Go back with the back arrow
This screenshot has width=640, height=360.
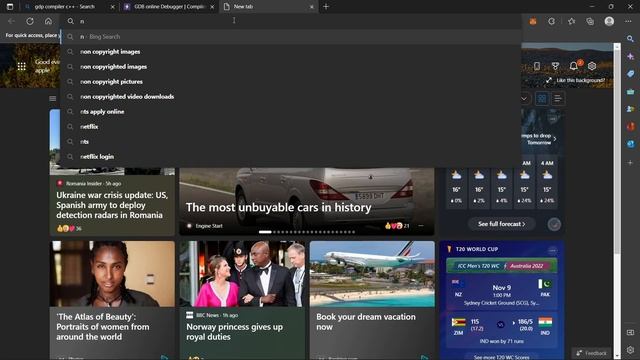(x=11, y=21)
